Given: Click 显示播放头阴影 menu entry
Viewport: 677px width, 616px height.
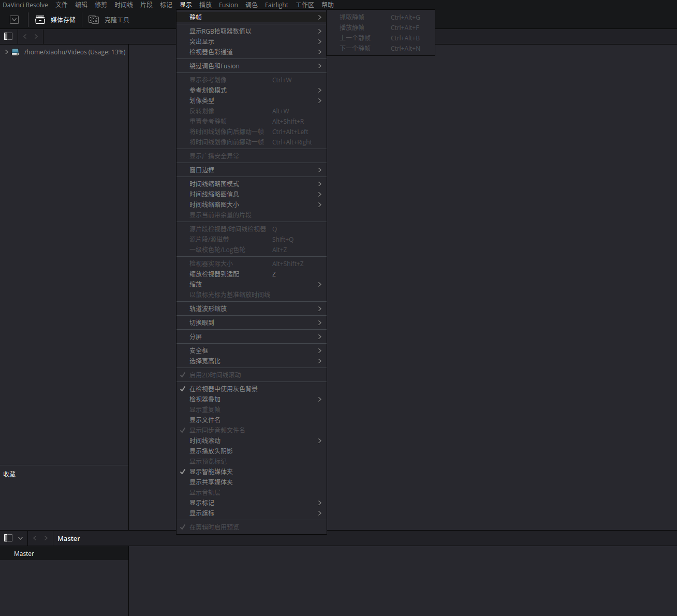Looking at the screenshot, I should click(x=211, y=451).
